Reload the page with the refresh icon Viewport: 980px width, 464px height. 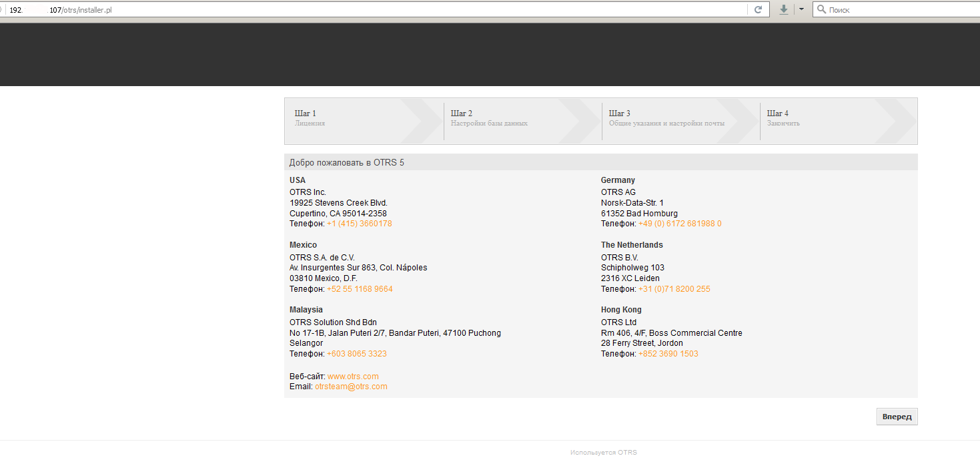tap(758, 9)
